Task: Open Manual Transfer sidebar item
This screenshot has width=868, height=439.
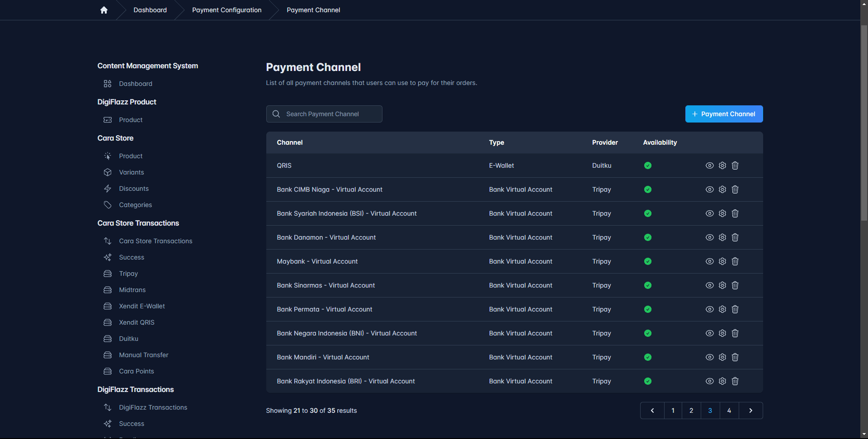Action: (143, 355)
